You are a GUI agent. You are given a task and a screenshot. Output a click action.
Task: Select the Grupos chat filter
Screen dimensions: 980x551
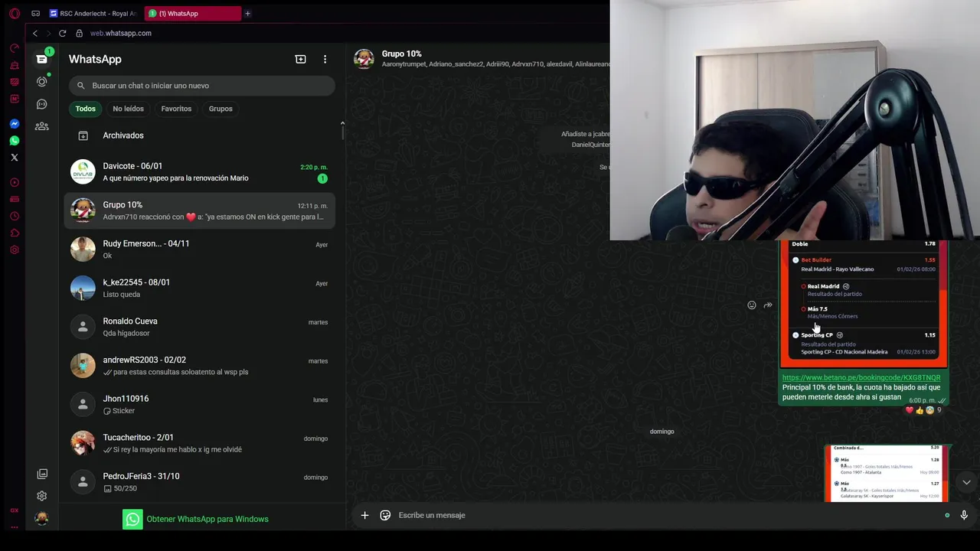coord(220,109)
